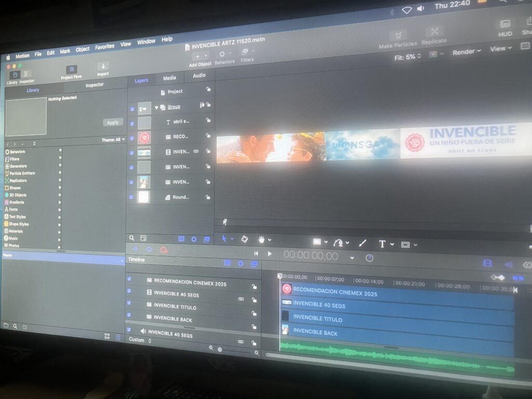Viewport: 532px width, 399px height.
Task: Click the timecode 00:00:00;00 field
Action: tap(311, 256)
